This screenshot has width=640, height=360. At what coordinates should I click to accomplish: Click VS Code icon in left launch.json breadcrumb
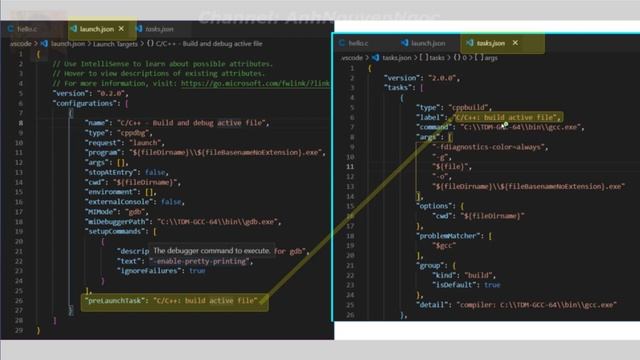44,44
